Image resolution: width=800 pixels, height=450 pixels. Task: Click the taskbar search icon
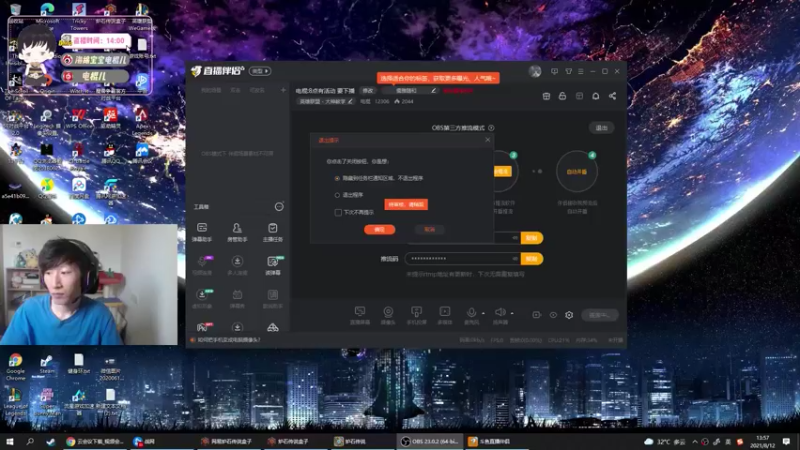coord(30,441)
